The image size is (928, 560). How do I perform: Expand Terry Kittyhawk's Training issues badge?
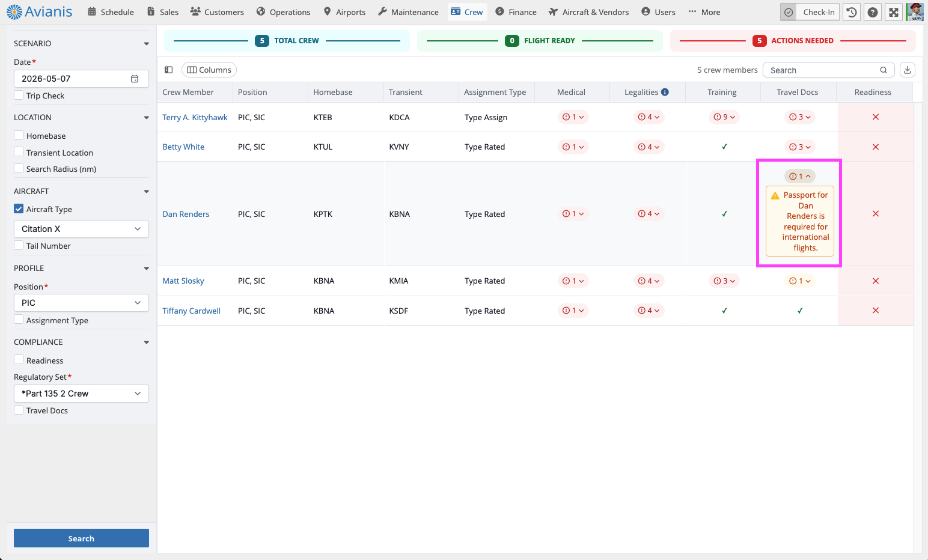724,117
